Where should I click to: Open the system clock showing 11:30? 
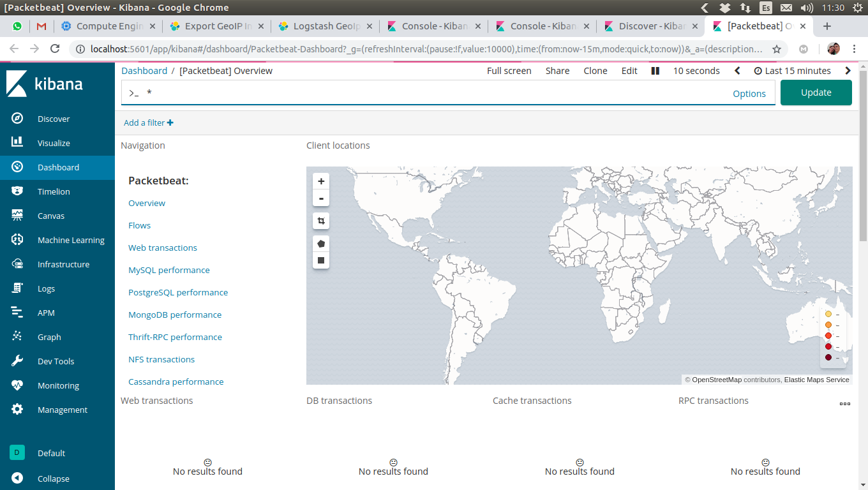pyautogui.click(x=834, y=8)
